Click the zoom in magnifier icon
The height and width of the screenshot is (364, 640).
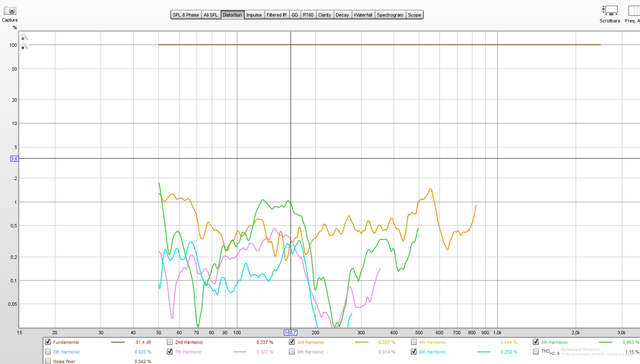coord(24,37)
